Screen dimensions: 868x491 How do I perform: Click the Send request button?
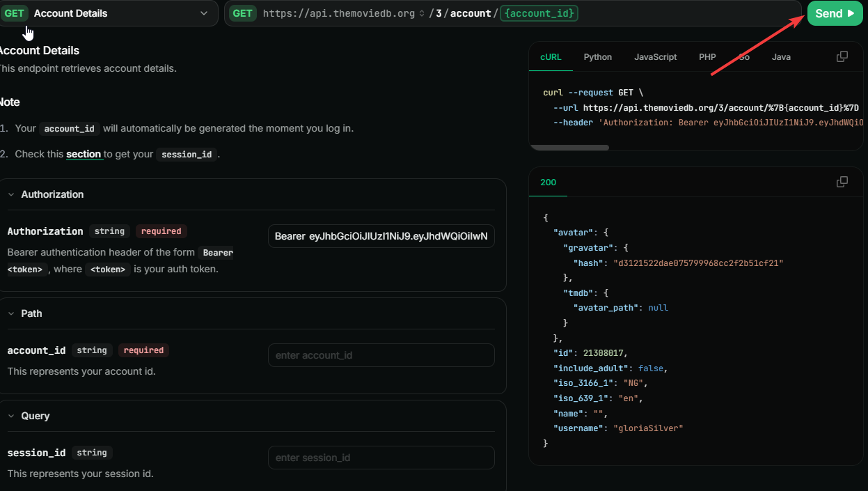coord(835,13)
